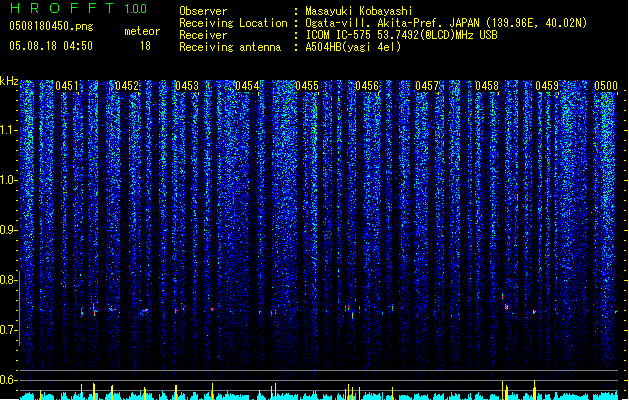
Task: Select the observer name Masayuki Kobayashi
Action: coord(359,11)
